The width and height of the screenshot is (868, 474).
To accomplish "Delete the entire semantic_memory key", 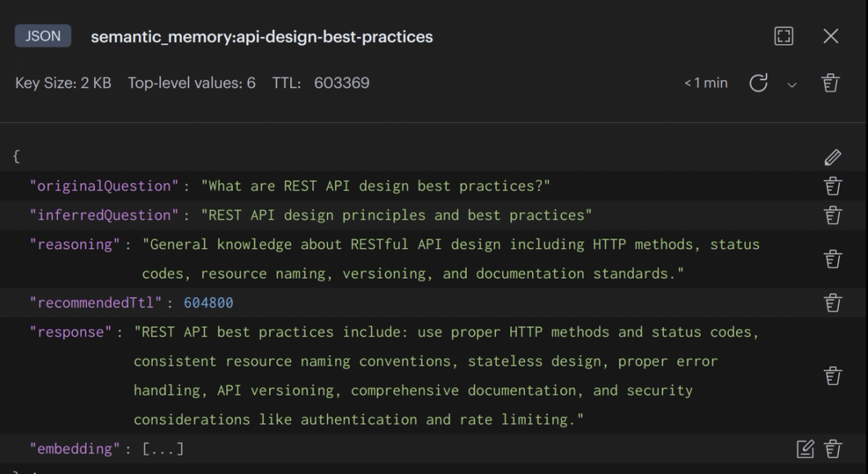I will 831,83.
